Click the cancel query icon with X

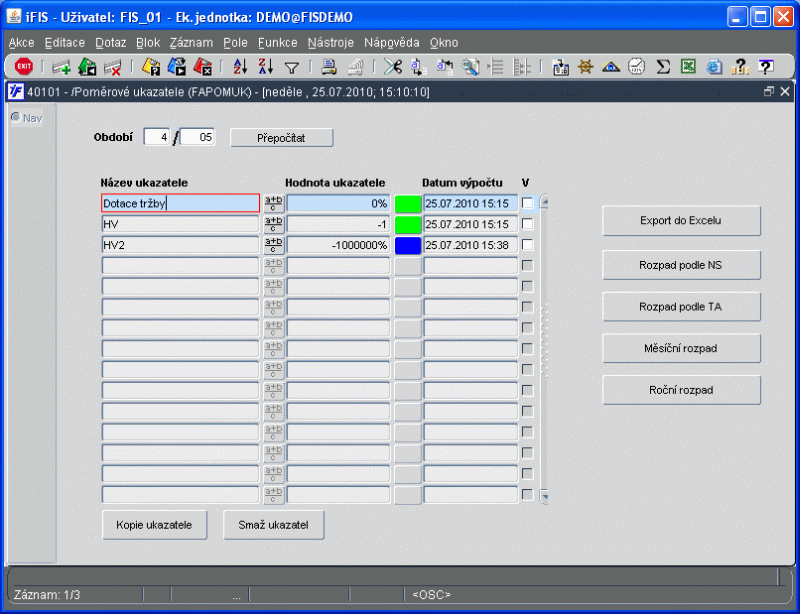tap(203, 67)
